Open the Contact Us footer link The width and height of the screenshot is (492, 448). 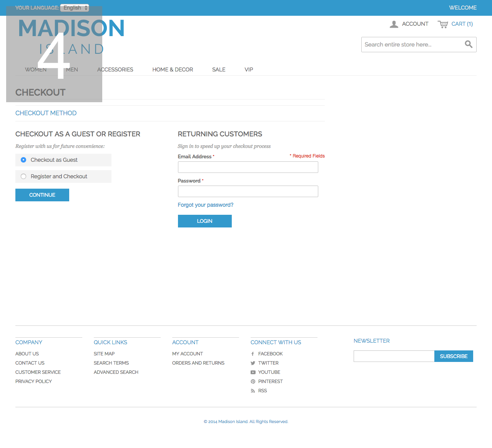(x=30, y=363)
